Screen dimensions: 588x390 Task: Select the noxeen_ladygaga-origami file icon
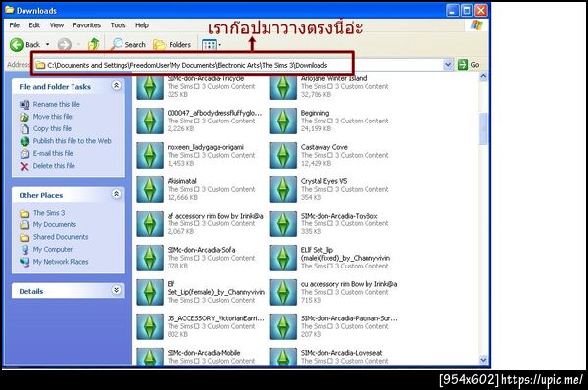click(150, 155)
